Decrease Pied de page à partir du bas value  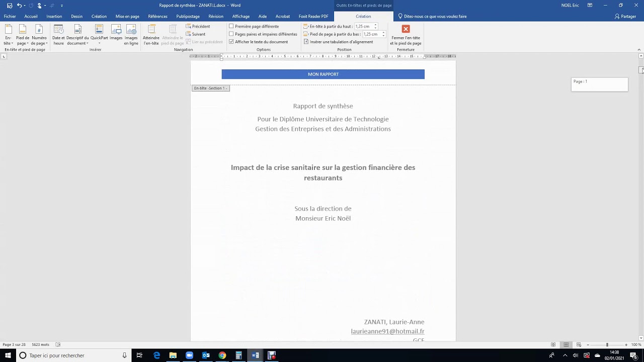pos(383,36)
